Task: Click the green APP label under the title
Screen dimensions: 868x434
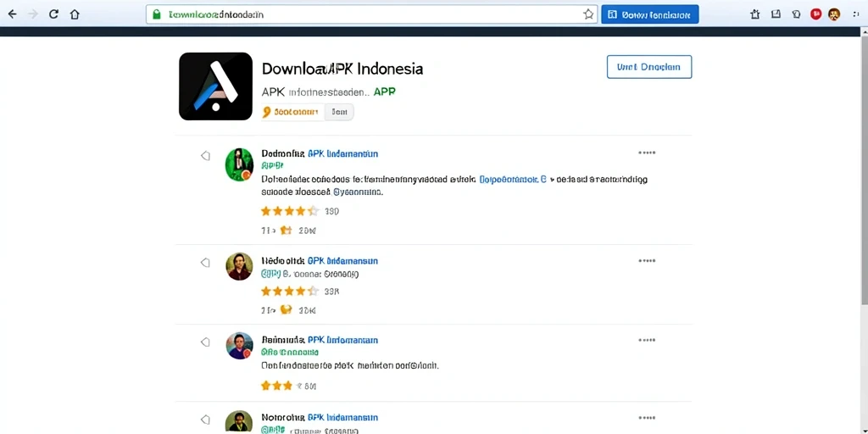Action: (385, 92)
